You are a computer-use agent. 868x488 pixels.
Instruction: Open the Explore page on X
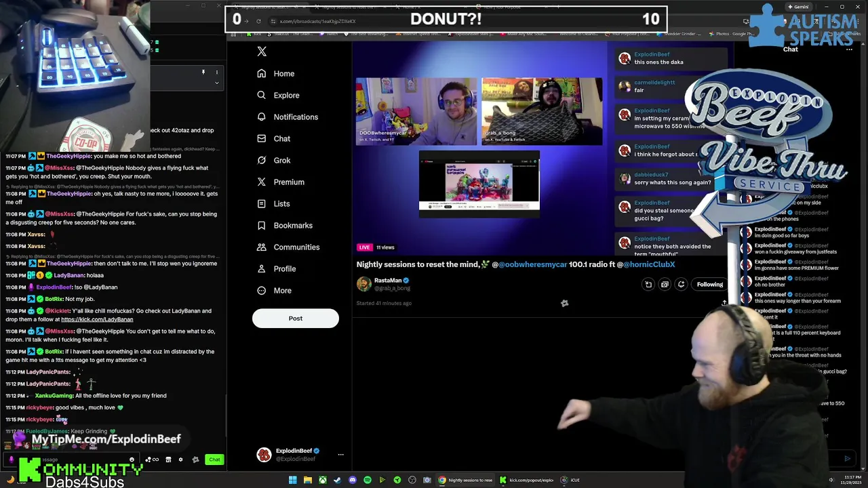coord(278,95)
